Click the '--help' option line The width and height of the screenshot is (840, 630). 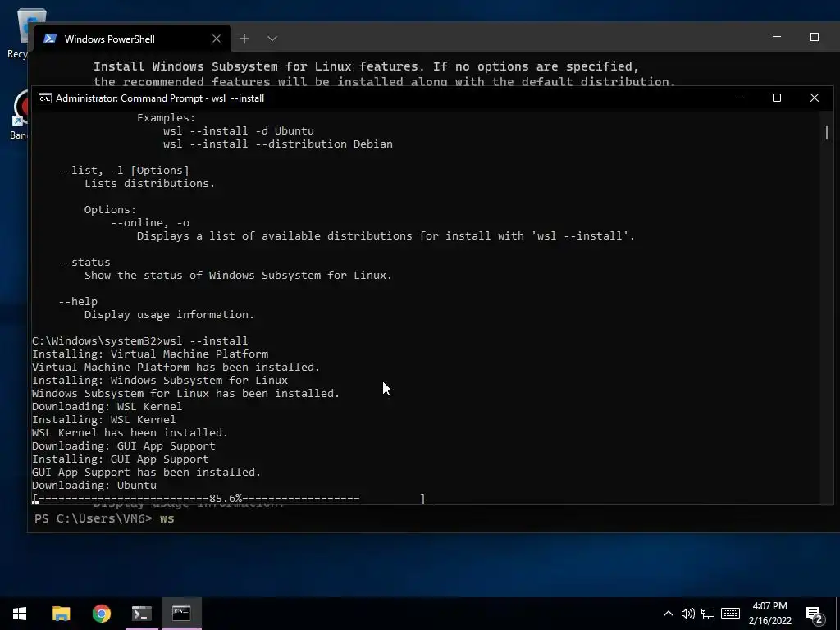click(78, 302)
